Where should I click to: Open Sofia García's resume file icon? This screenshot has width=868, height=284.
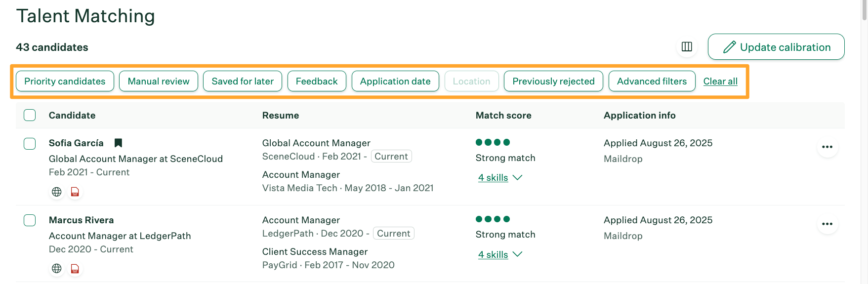pos(75,192)
